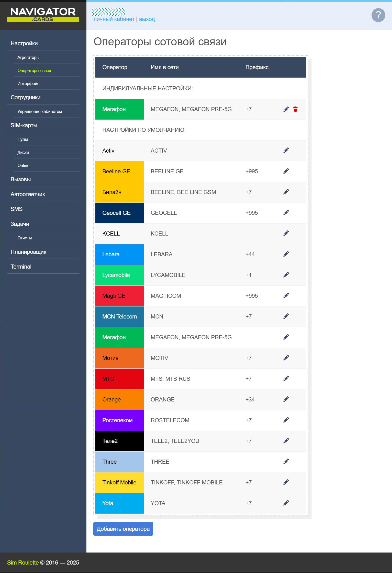Edit the Orange operator row
Viewport: 392px width, 573px height.
(x=286, y=399)
